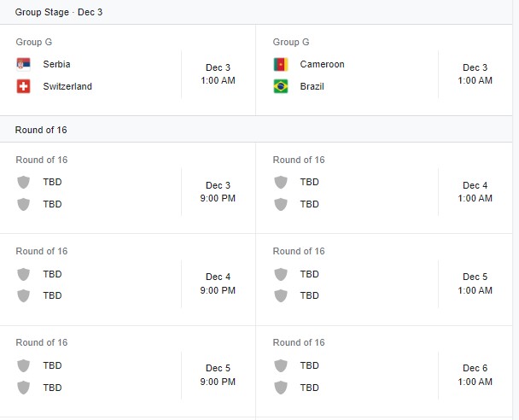The image size is (519, 420).
Task: Click the Brazil flag icon
Action: pos(280,86)
